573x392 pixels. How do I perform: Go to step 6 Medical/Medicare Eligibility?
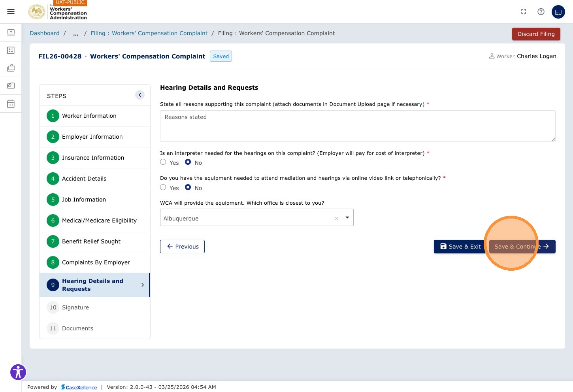95,220
